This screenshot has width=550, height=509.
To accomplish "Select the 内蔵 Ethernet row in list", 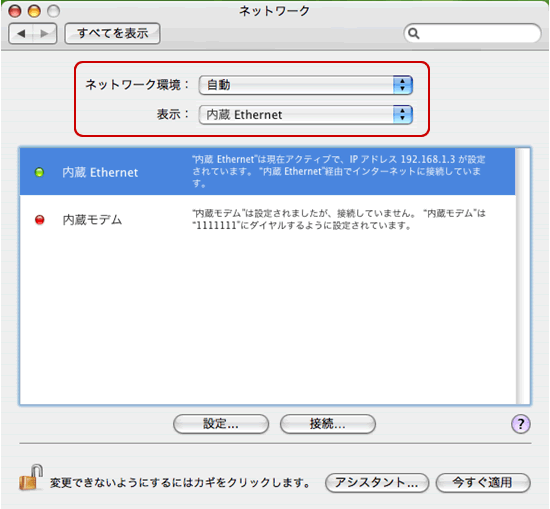I will click(267, 172).
